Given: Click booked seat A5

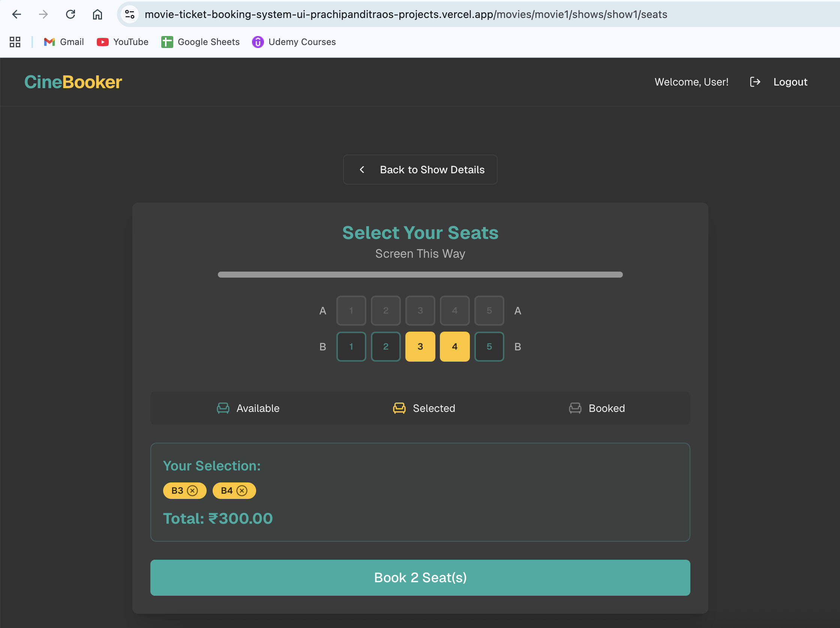Looking at the screenshot, I should (489, 310).
